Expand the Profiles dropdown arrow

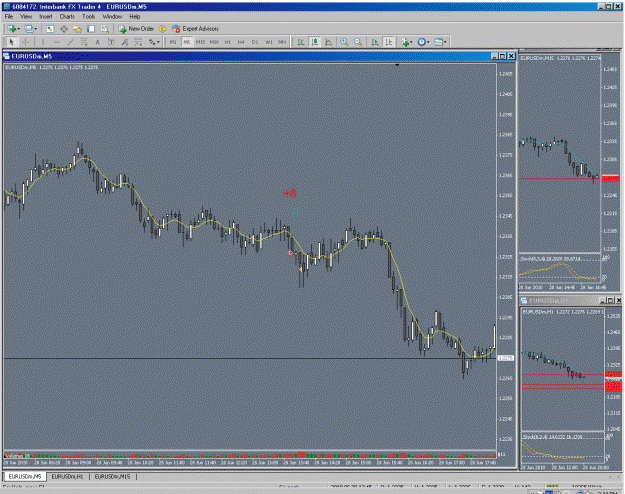point(36,29)
